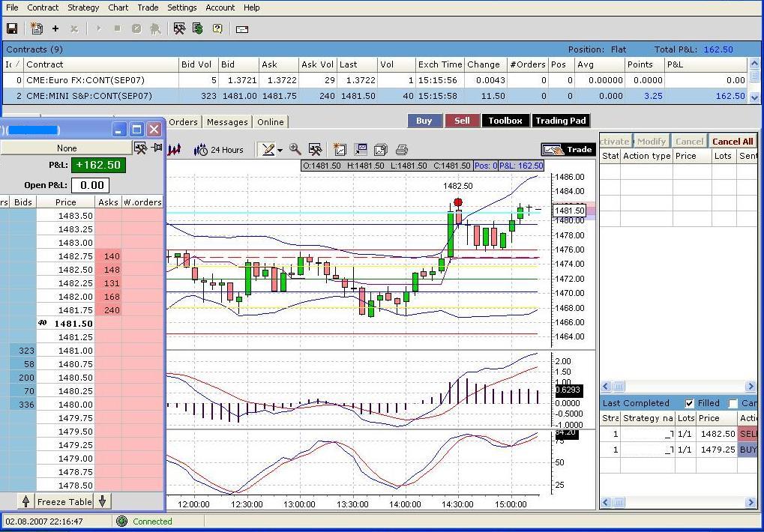Viewport: 764px width, 532px height.
Task: Switch to the Messages tab
Action: tap(227, 122)
